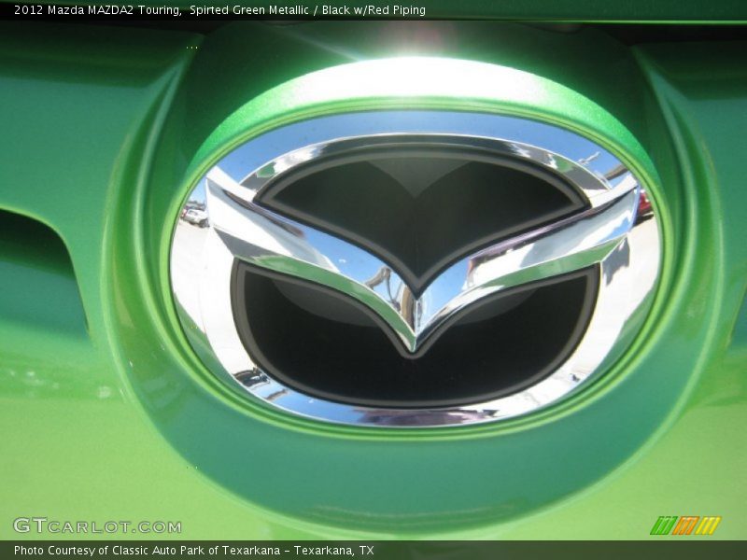Click the text 'Spirted Green Metallic'
This screenshot has height=560, width=747.
click(x=248, y=10)
